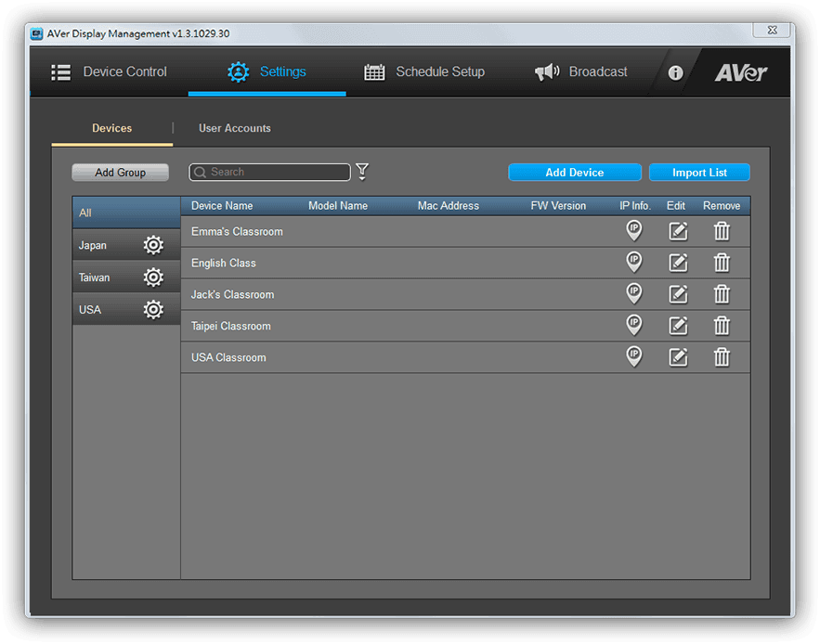The height and width of the screenshot is (644, 820).
Task: Open IP info for English Class
Action: 634,262
